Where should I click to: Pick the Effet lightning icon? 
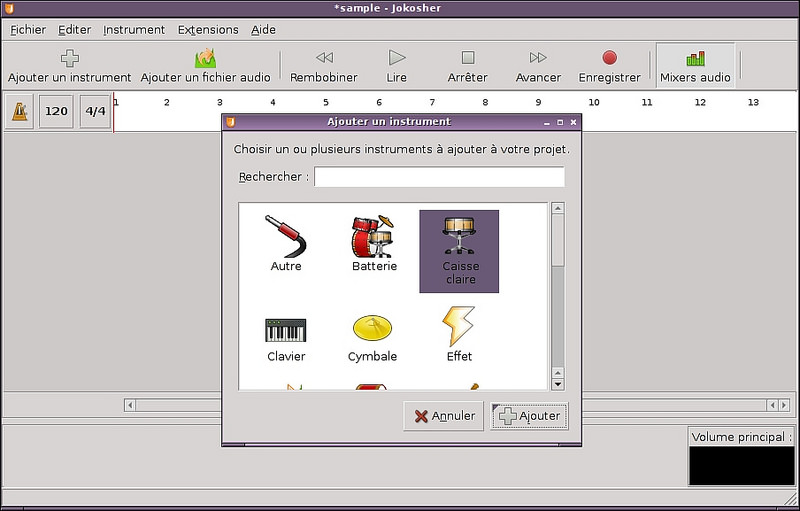pyautogui.click(x=459, y=327)
